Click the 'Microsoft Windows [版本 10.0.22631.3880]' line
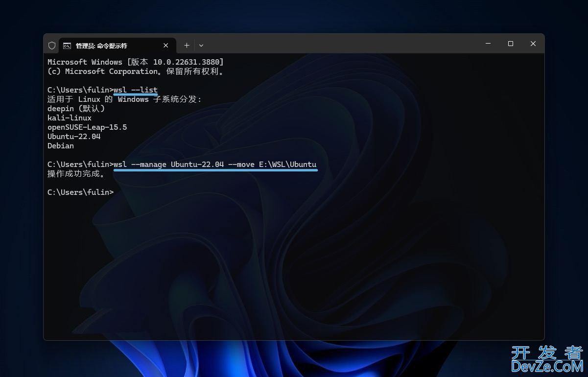The width and height of the screenshot is (588, 377). pyautogui.click(x=136, y=62)
